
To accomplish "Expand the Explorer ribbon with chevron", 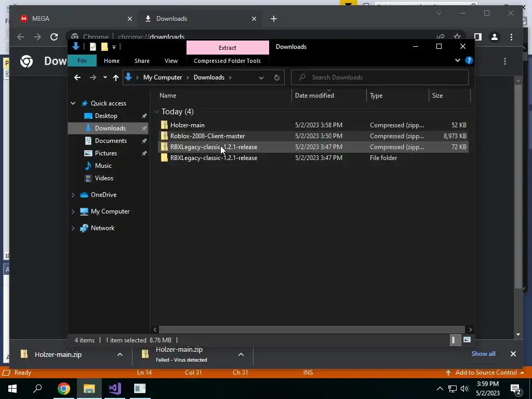I will (x=457, y=60).
